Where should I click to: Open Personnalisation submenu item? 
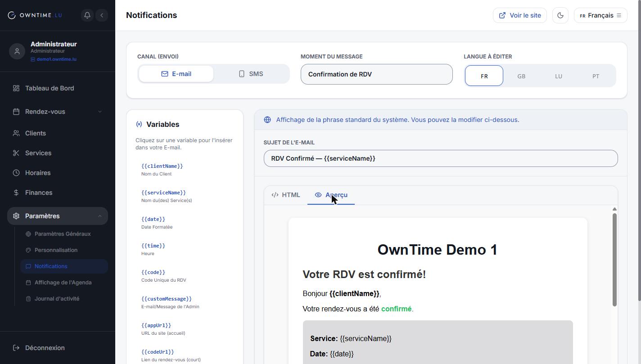[64, 250]
